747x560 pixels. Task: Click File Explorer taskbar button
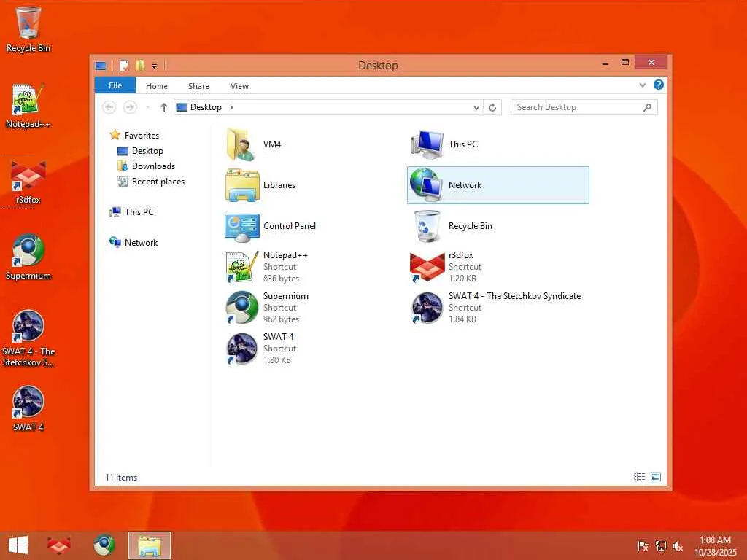click(149, 545)
